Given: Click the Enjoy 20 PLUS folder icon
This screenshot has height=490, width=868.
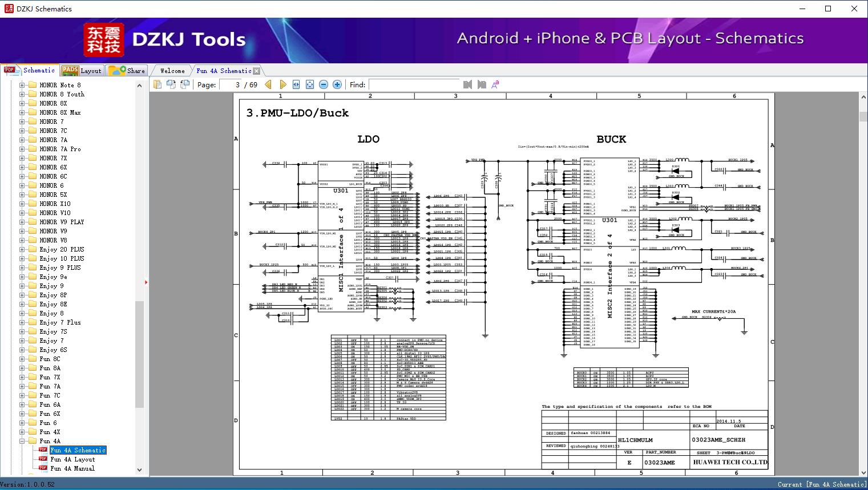Looking at the screenshot, I should point(33,249).
